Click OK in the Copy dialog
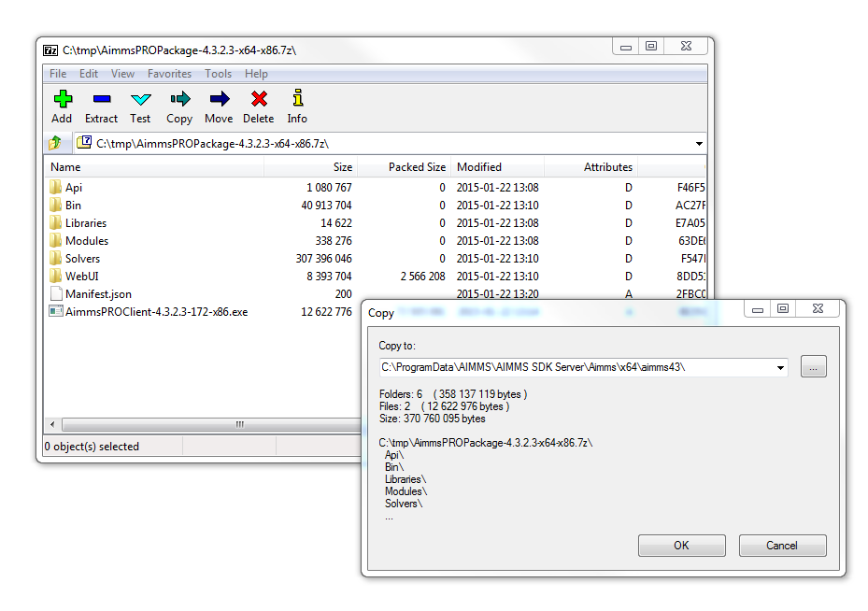 [x=681, y=546]
